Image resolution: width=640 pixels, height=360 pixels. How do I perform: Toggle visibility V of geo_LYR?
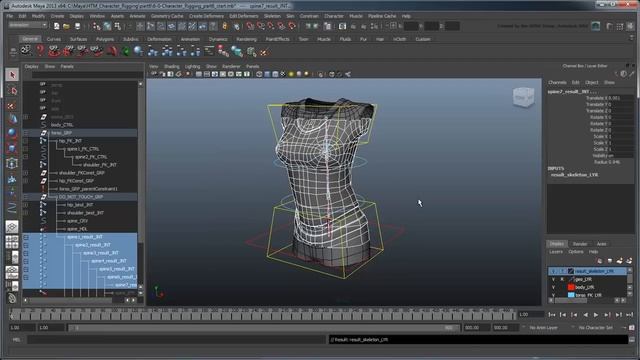553,279
